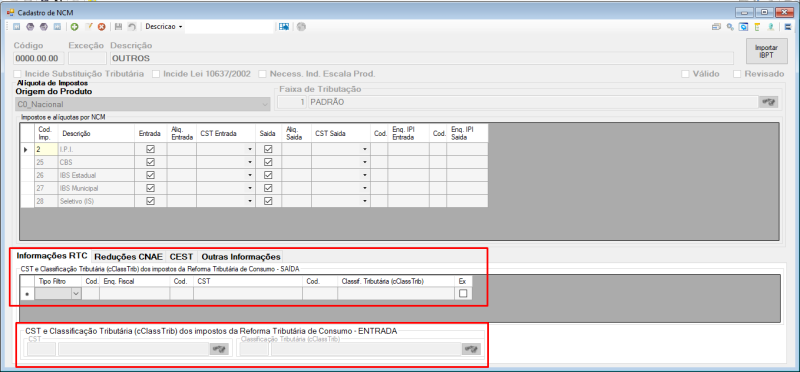
Task: Open CST Saída dropdown for IBS Municipal
Action: [365, 188]
